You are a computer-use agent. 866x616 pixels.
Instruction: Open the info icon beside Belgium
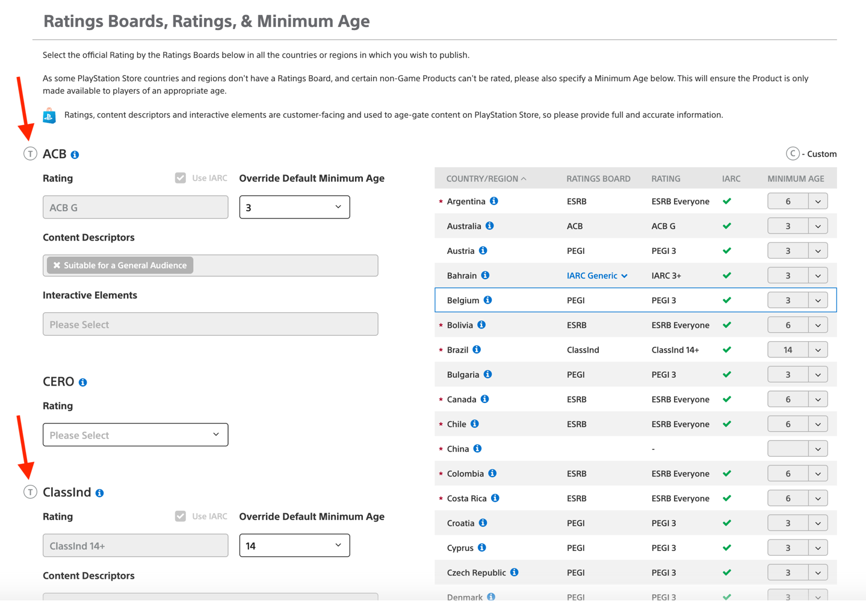488,300
